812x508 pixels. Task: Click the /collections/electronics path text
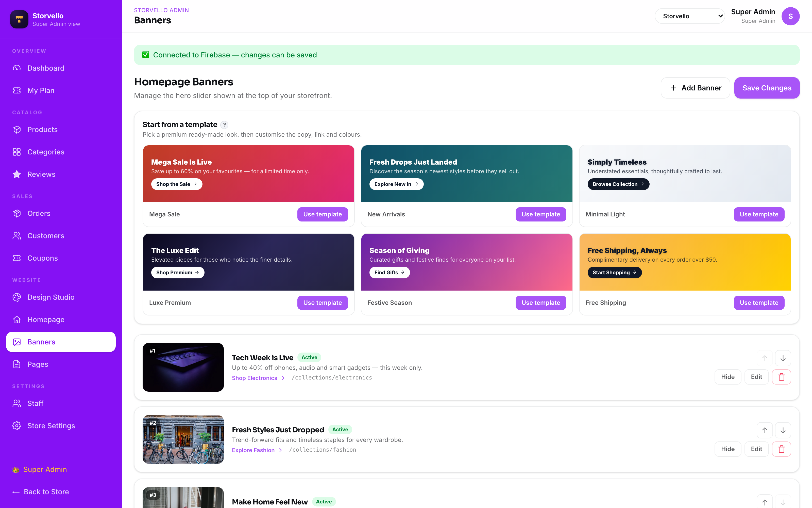coord(331,378)
